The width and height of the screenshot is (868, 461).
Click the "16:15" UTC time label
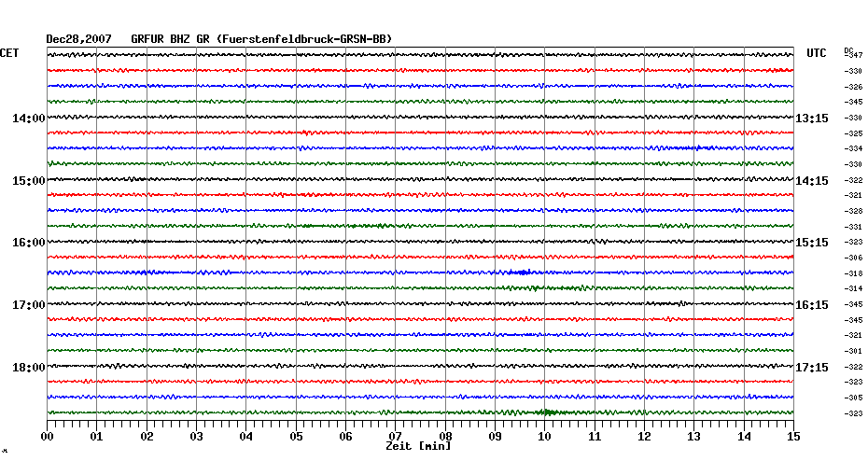812,305
